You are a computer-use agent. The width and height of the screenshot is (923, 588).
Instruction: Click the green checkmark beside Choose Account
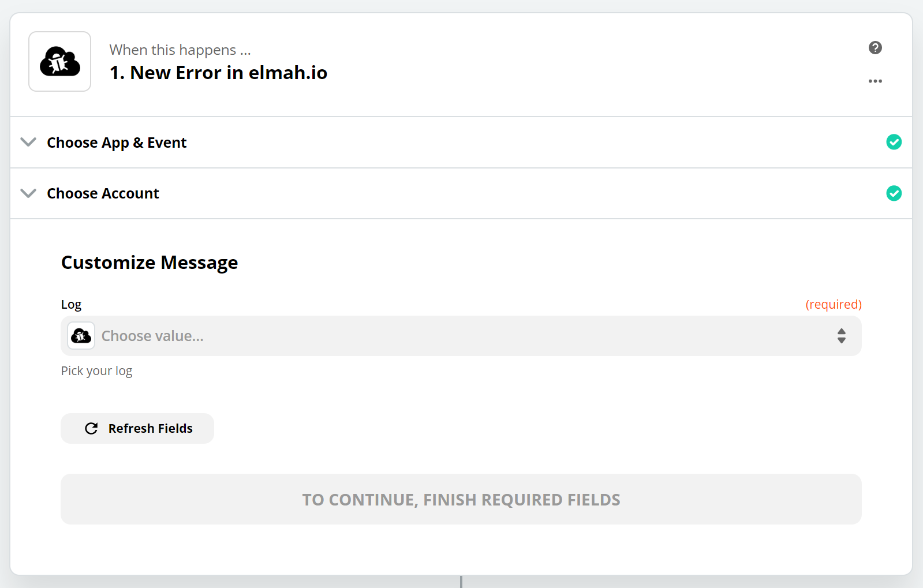pyautogui.click(x=894, y=193)
